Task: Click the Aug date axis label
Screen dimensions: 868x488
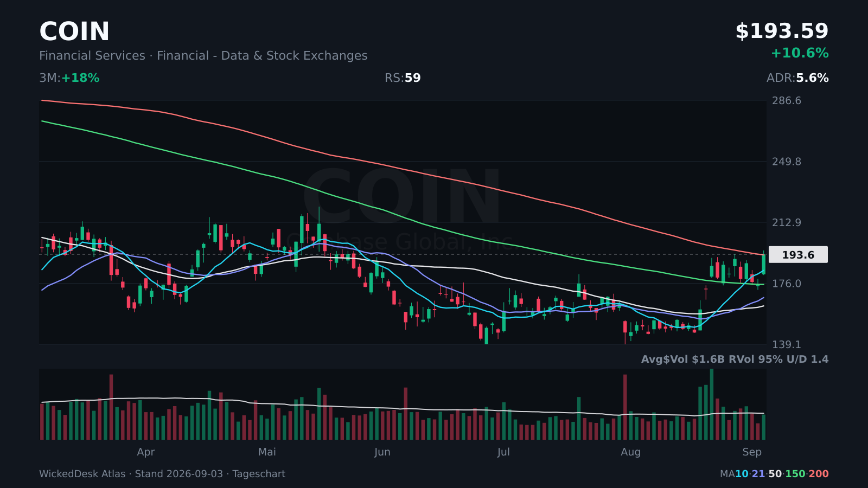Action: pyautogui.click(x=630, y=452)
